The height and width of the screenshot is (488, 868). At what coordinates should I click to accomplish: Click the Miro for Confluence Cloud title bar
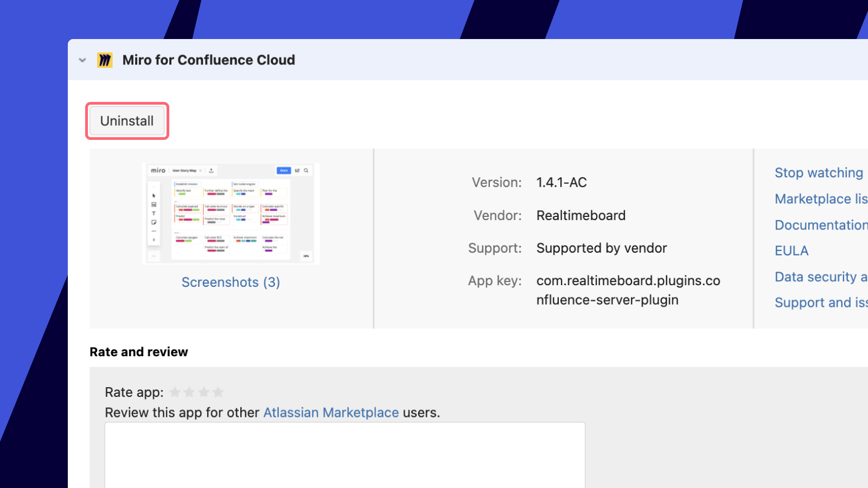pyautogui.click(x=208, y=60)
